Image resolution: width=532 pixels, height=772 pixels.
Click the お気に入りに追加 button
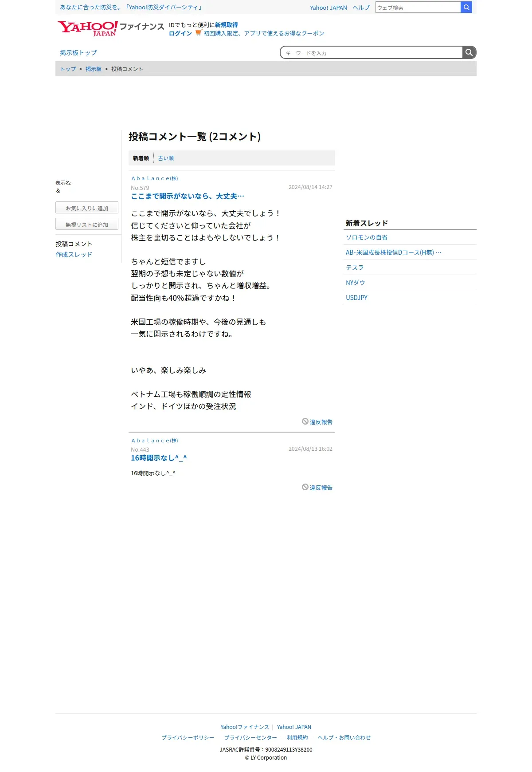click(87, 208)
